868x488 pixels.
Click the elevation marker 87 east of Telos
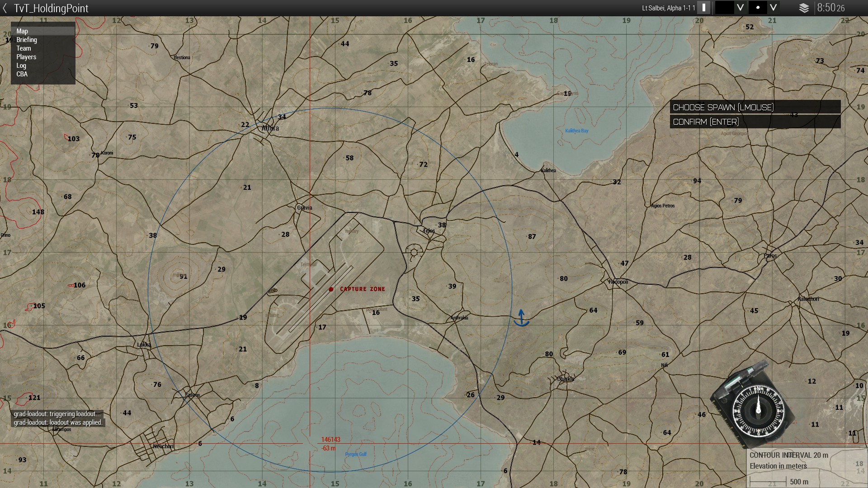pos(532,237)
